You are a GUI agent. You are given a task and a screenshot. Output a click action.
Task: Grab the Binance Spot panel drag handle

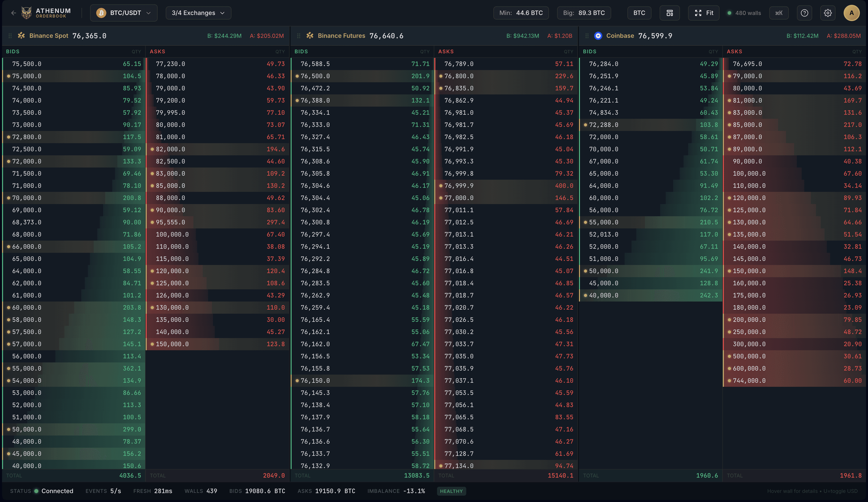click(10, 36)
